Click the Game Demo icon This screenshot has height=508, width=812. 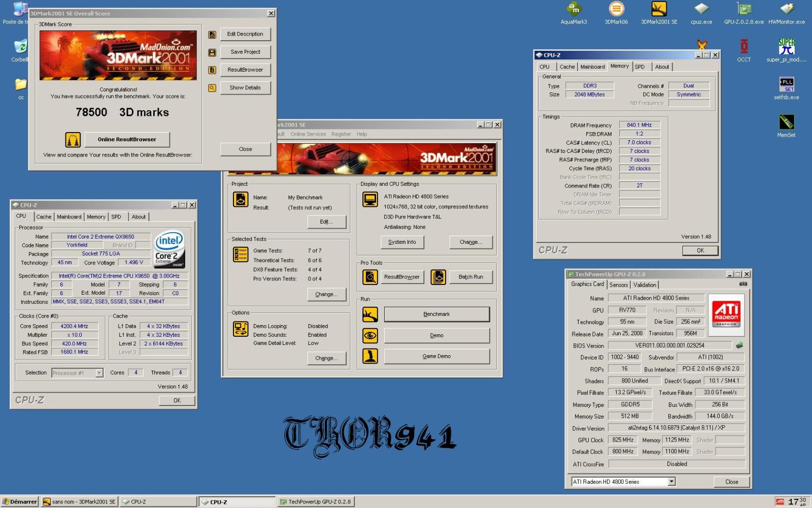(x=370, y=356)
